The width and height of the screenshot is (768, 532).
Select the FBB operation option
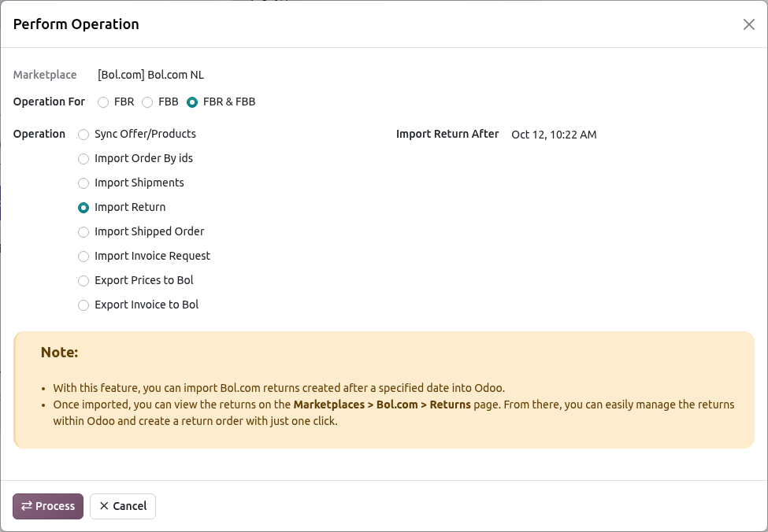[147, 102]
